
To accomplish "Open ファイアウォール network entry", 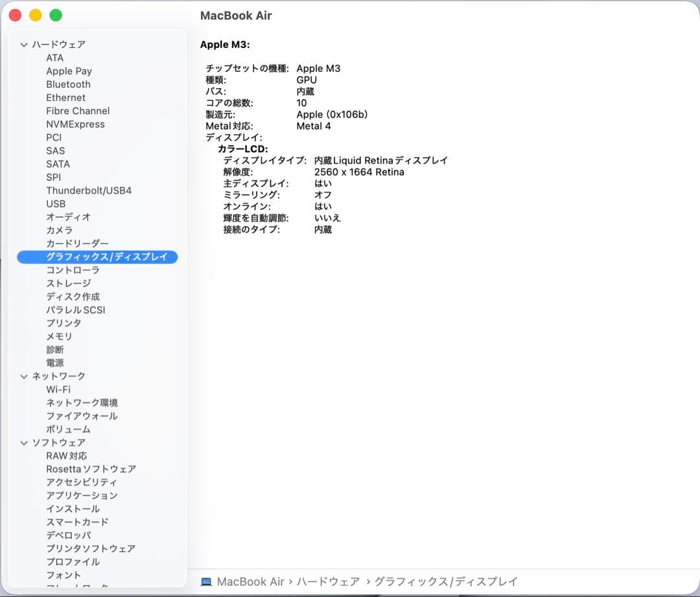I will coord(82,416).
